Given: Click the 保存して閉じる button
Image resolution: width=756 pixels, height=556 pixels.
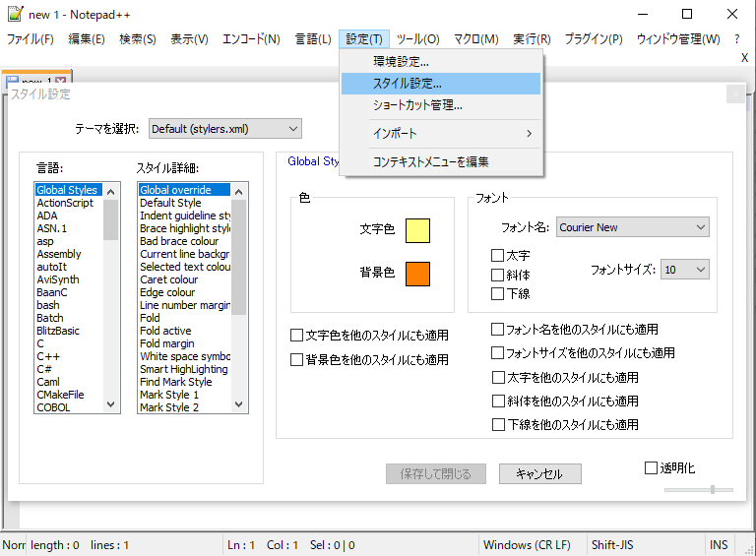Looking at the screenshot, I should point(436,474).
